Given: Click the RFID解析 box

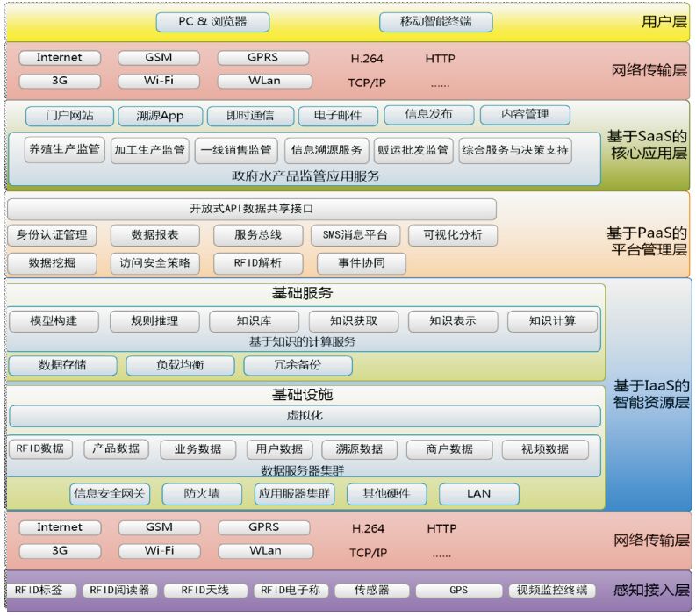Looking at the screenshot, I should click(x=258, y=262).
